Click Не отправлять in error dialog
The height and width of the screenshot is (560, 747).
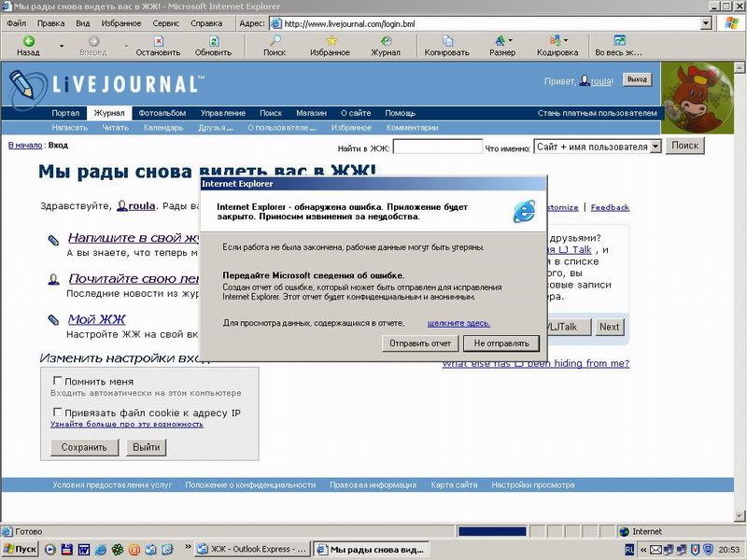[501, 343]
